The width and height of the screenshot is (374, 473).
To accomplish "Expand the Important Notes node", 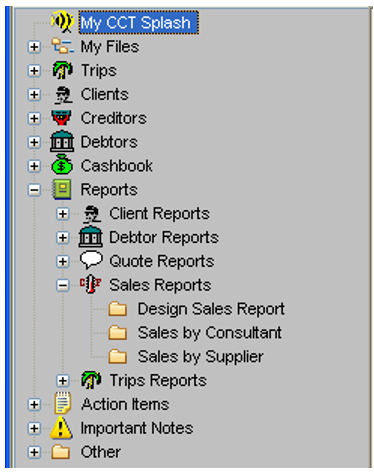I will pyautogui.click(x=34, y=428).
